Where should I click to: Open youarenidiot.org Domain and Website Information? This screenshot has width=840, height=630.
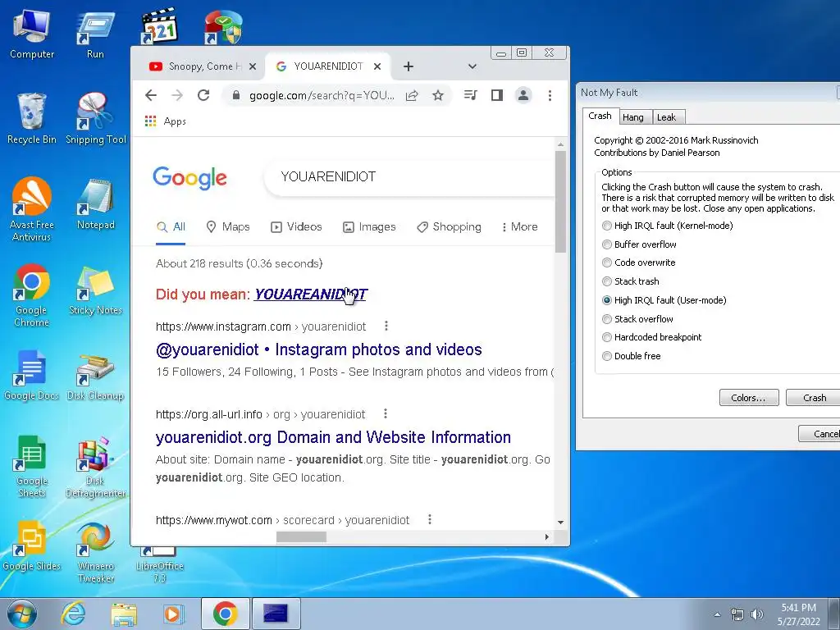333,437
